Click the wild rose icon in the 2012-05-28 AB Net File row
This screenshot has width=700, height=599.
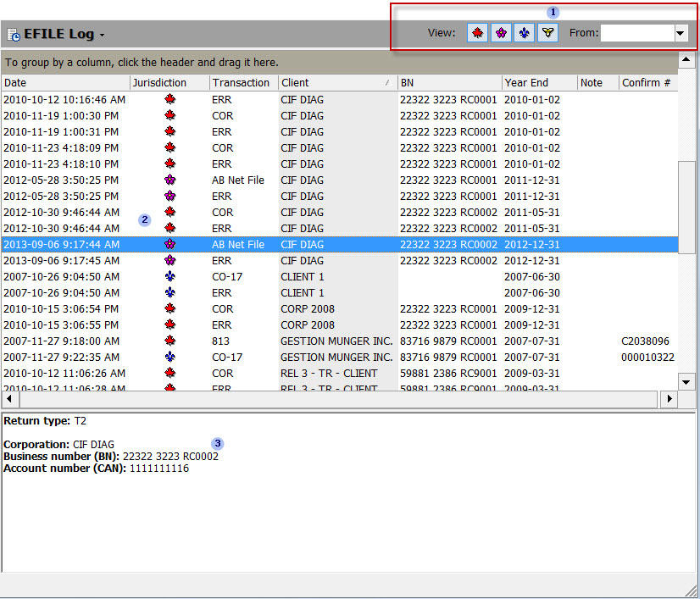click(x=169, y=180)
